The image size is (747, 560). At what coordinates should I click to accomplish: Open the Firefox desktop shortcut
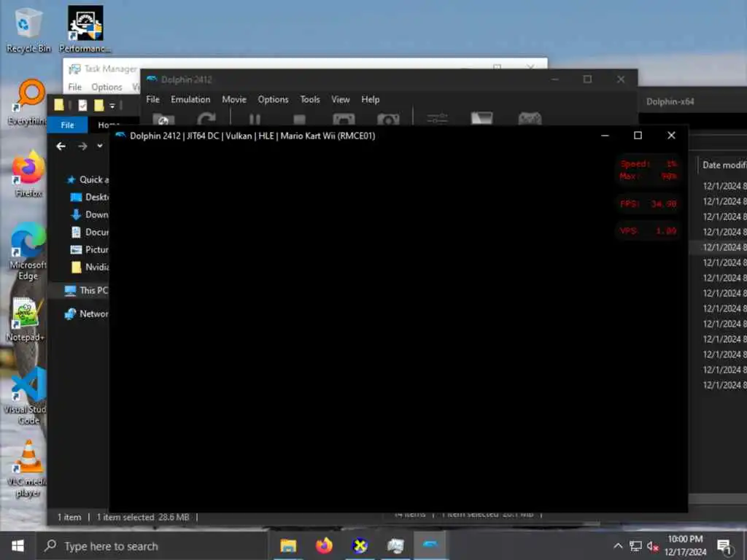[x=28, y=174]
